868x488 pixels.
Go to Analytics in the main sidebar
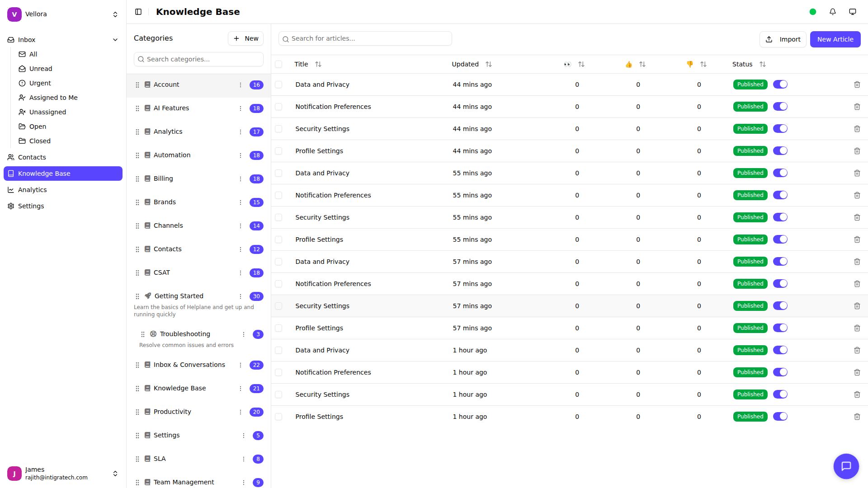pyautogui.click(x=63, y=190)
